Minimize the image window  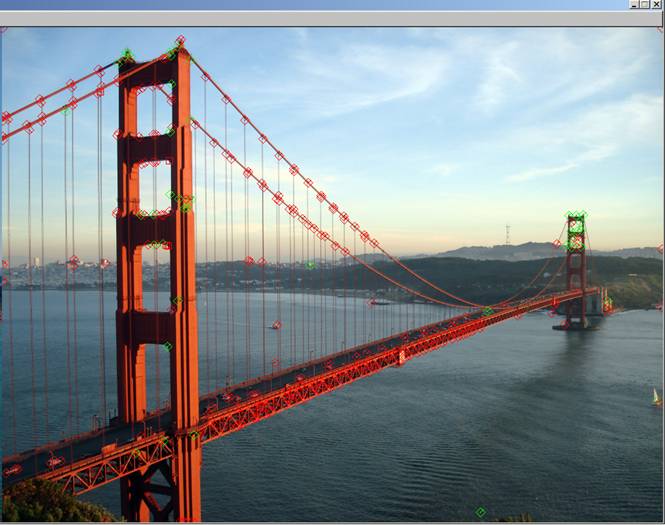point(634,5)
